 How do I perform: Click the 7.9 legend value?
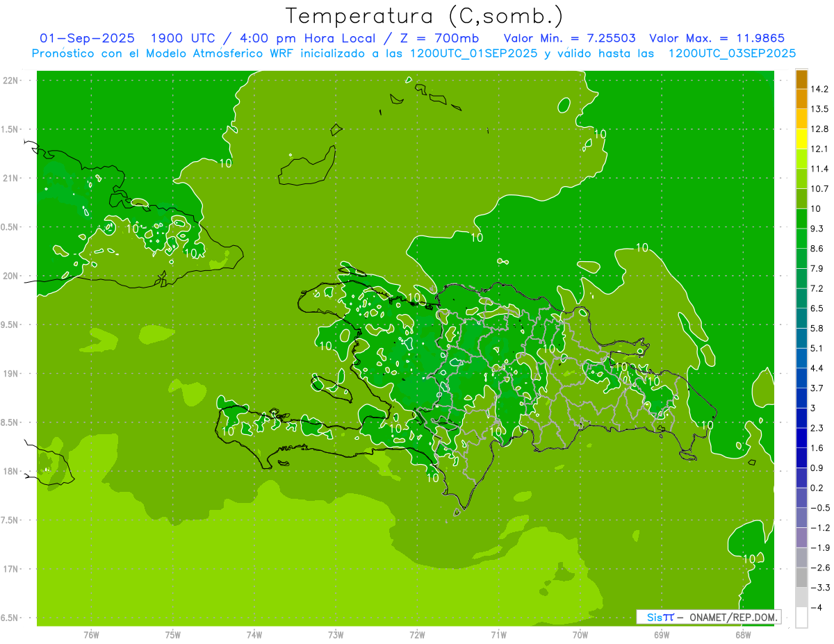click(x=817, y=268)
